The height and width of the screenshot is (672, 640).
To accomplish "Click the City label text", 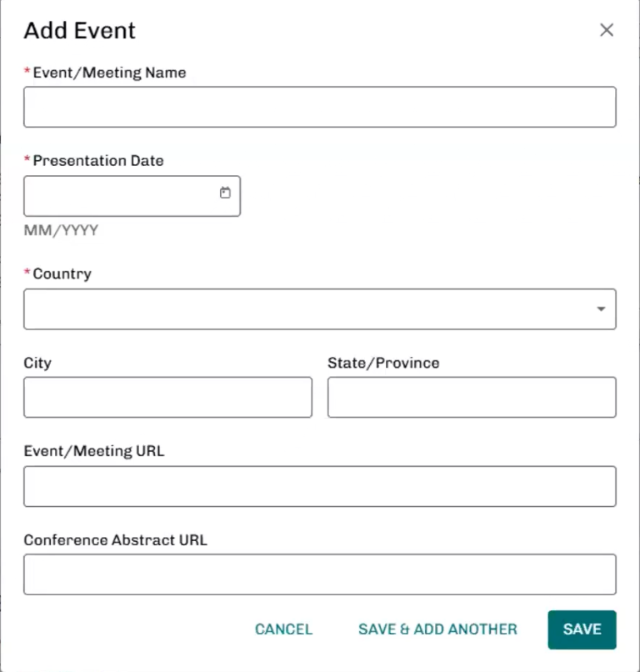I will point(37,363).
